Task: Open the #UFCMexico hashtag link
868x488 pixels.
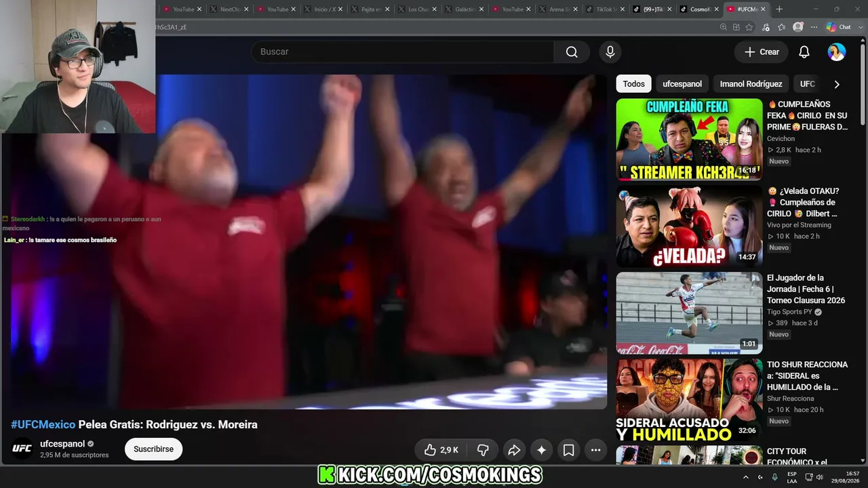Action: point(43,425)
